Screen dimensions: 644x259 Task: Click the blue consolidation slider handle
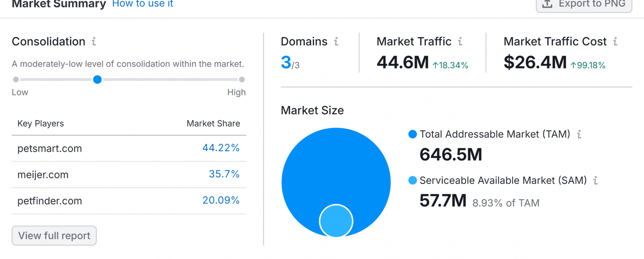(97, 80)
